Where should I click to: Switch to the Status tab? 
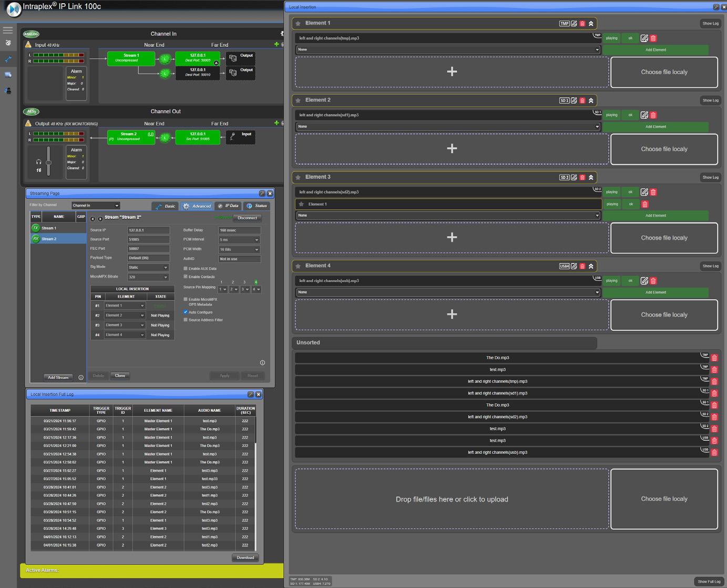pos(257,206)
